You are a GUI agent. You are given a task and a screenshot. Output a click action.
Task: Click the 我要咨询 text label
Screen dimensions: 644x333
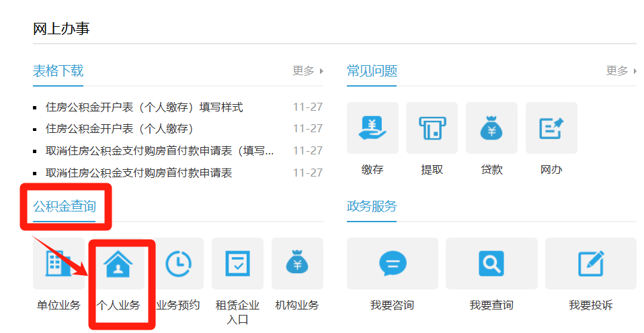coord(392,305)
